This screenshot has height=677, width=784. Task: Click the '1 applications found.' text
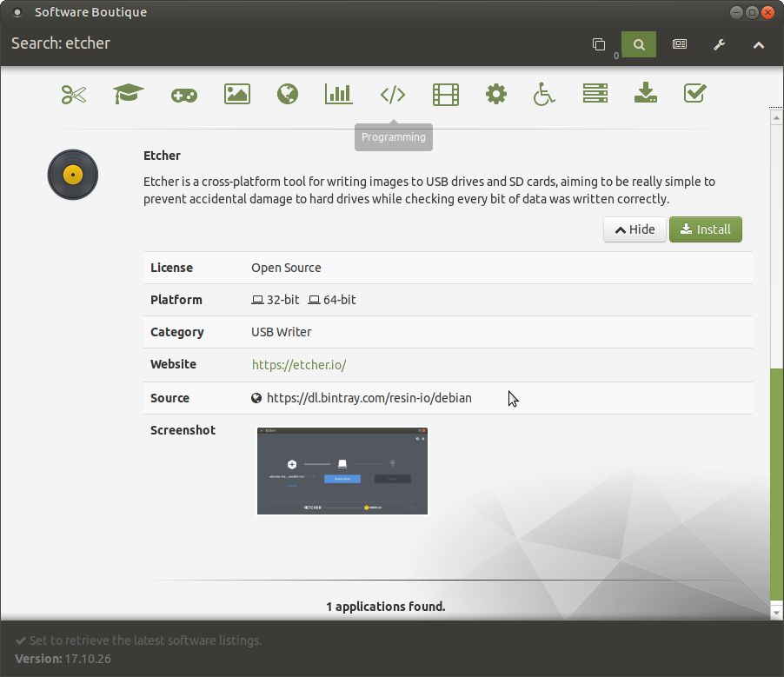(386, 607)
